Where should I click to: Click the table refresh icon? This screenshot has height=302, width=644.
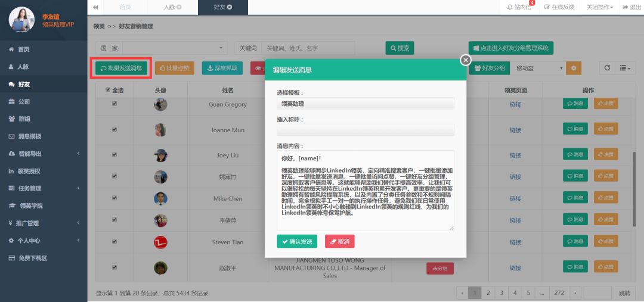tap(607, 68)
